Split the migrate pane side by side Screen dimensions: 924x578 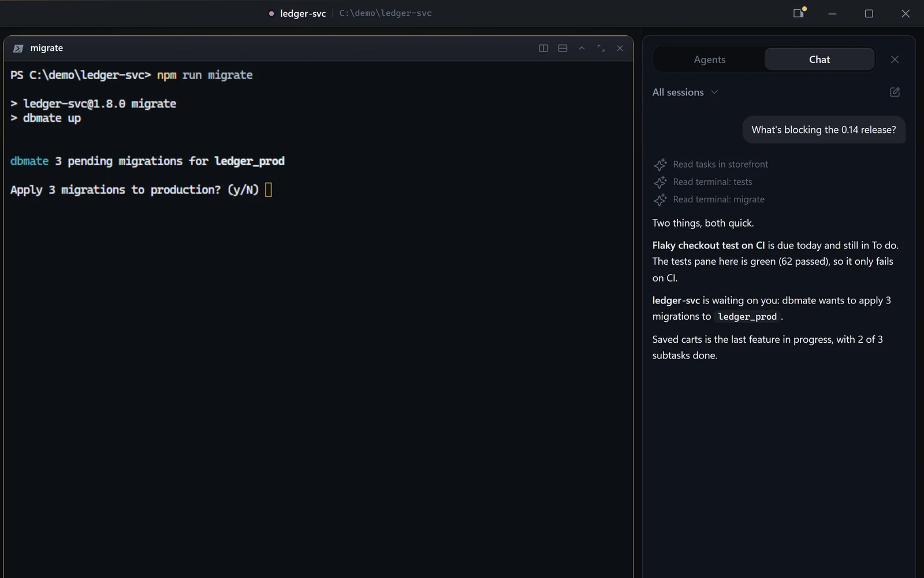tap(543, 48)
